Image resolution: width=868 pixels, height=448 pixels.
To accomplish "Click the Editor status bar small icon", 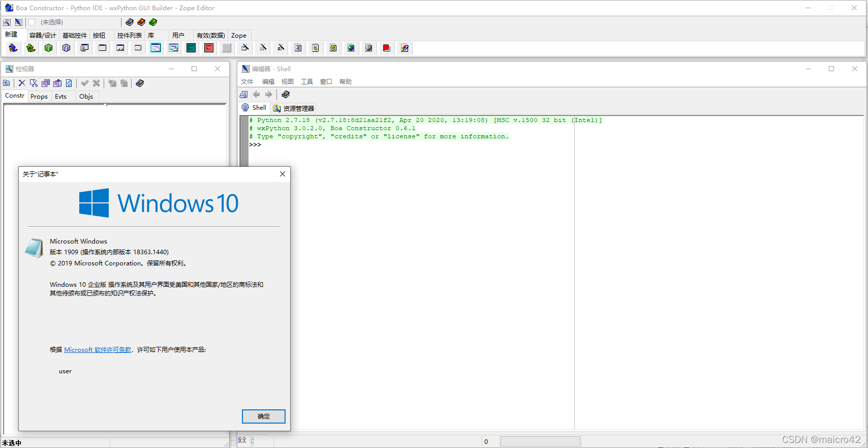I will pyautogui.click(x=242, y=440).
